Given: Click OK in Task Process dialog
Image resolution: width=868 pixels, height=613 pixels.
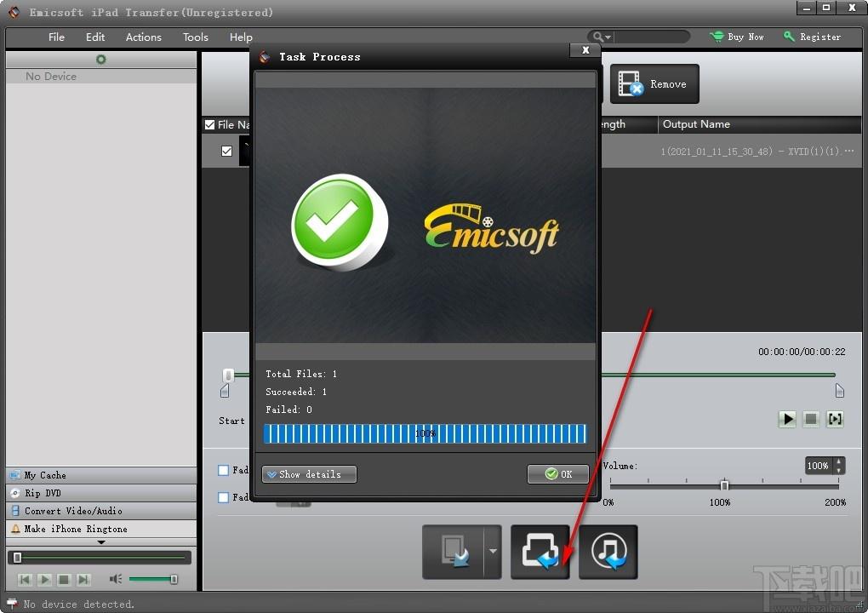Looking at the screenshot, I should (557, 474).
